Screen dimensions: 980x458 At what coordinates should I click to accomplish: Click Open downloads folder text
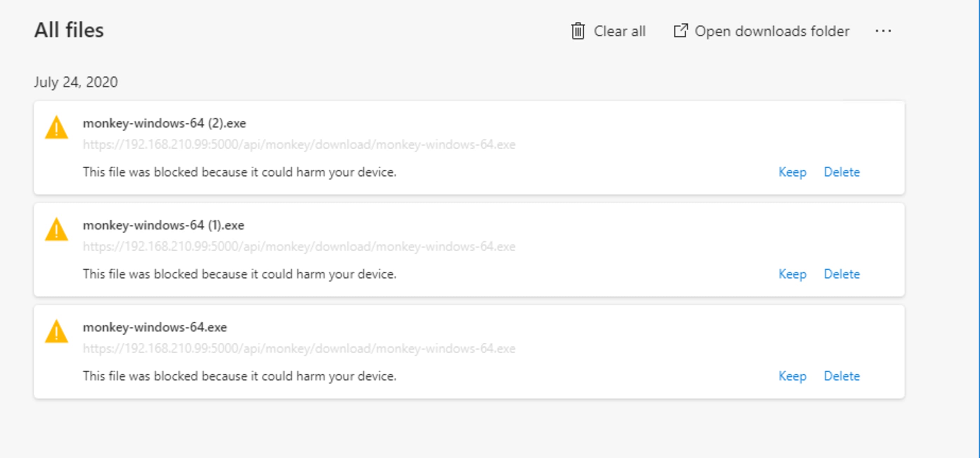[x=772, y=31]
